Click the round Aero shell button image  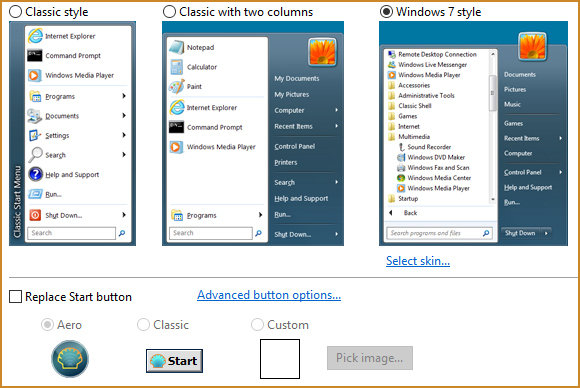point(70,359)
